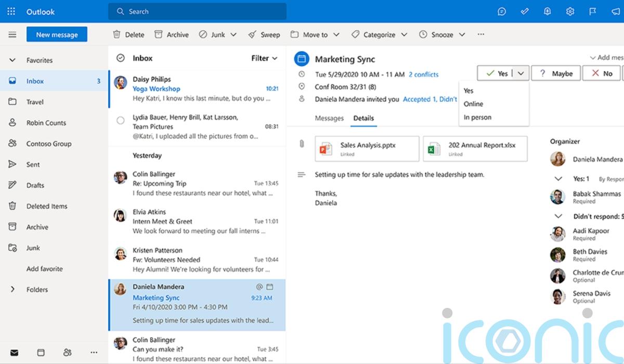
Task: Switch to Calendar view in bottom bar
Action: [41, 353]
